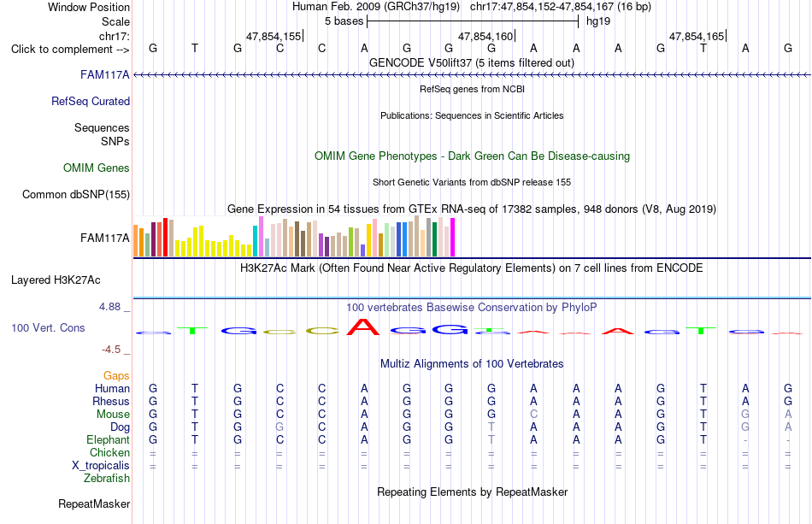Select the Chicken species row label

(109, 452)
